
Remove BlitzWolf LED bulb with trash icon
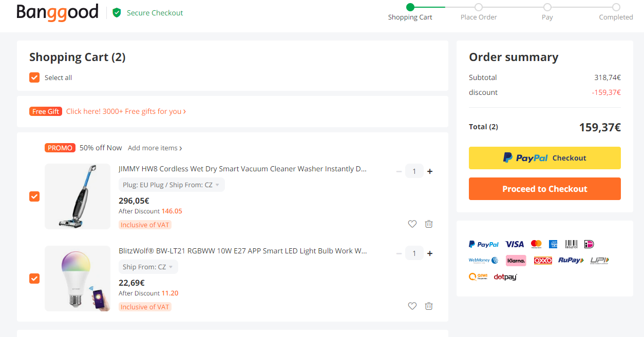point(429,306)
